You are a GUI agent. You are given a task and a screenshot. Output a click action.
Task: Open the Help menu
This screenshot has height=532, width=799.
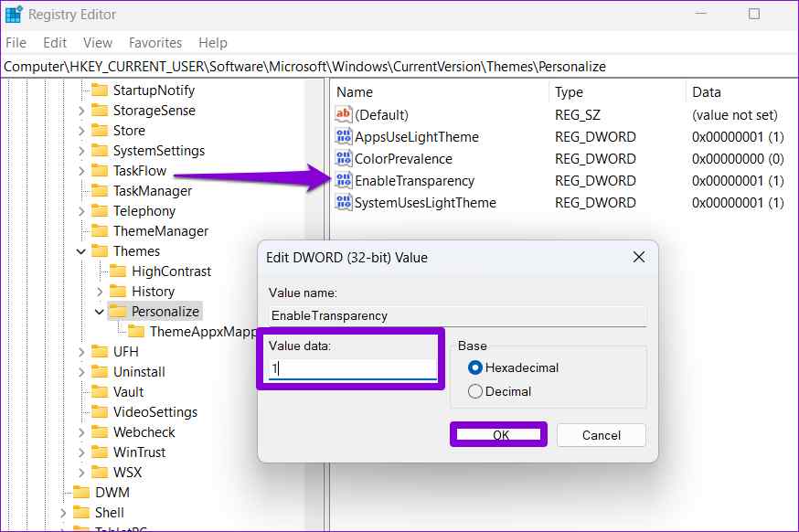[x=212, y=43]
